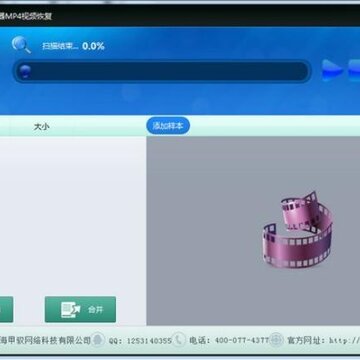
Task: Click the 0.0% scan percentage text
Action: 93,46
